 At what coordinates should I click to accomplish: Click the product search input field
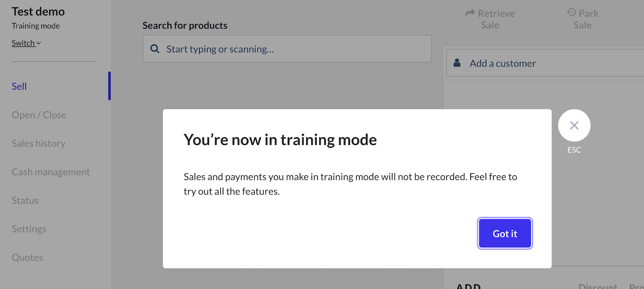(287, 48)
